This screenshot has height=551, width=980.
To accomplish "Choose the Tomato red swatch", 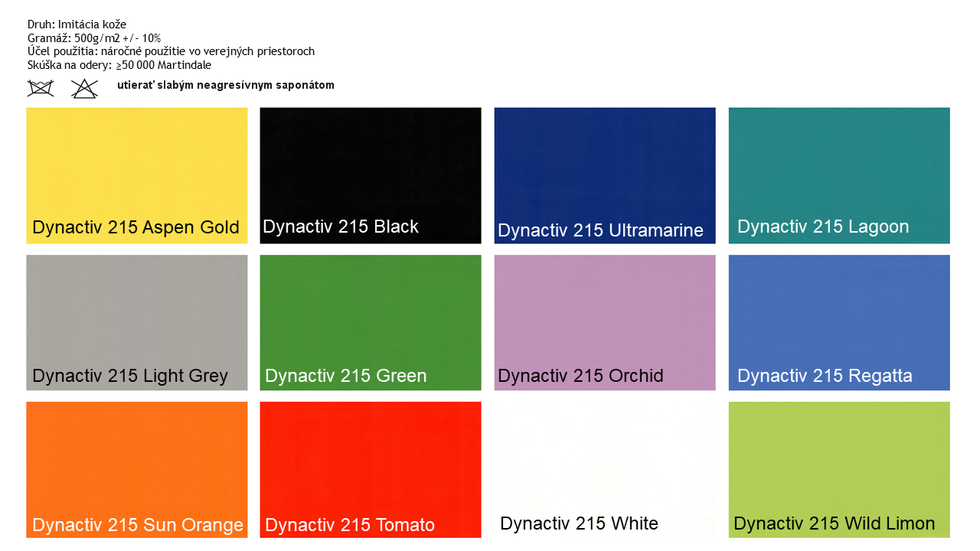I will pyautogui.click(x=371, y=469).
